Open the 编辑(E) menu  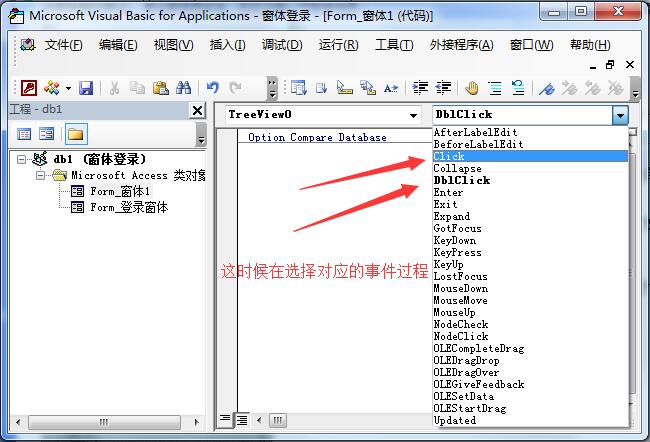tap(118, 45)
